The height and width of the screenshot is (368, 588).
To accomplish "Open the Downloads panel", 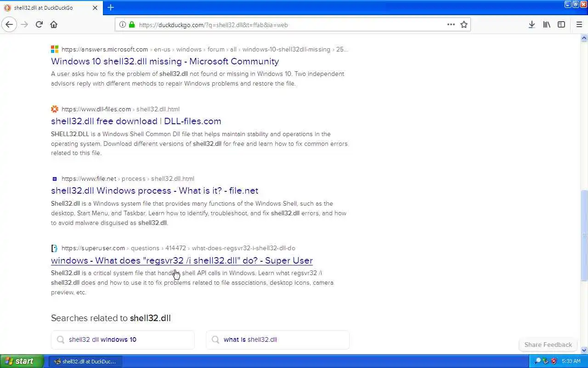I will (531, 24).
